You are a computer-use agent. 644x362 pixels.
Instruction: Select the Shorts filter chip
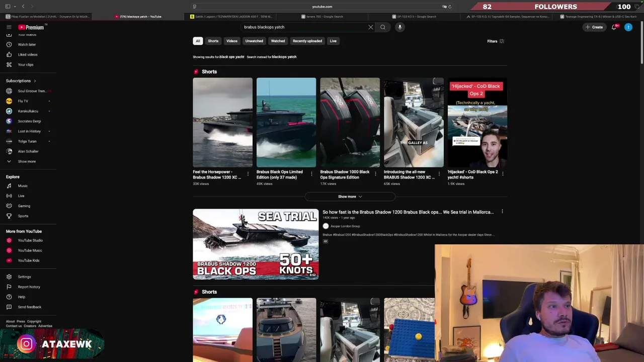tap(213, 41)
